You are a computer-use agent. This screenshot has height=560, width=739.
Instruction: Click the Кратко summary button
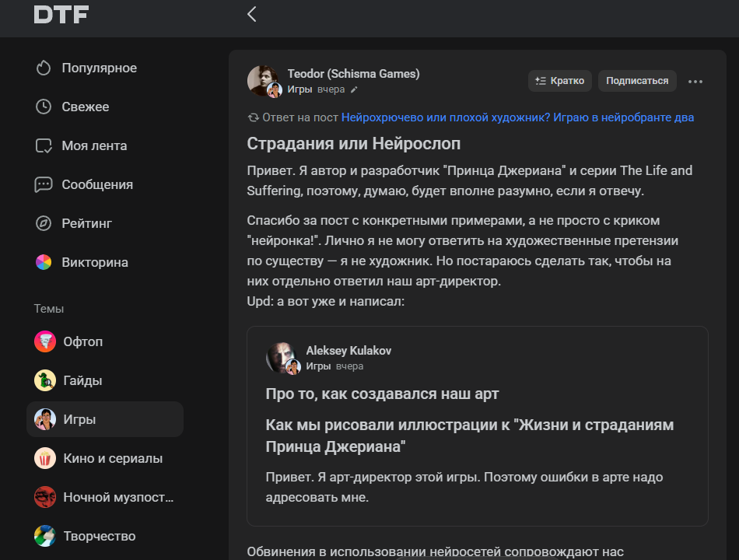coord(560,81)
